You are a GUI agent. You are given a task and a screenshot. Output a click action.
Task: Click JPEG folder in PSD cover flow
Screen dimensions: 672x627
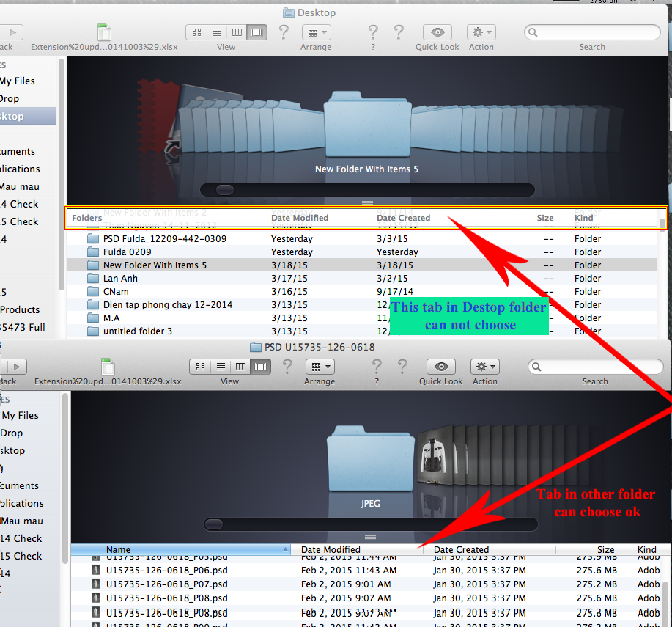coord(371,459)
